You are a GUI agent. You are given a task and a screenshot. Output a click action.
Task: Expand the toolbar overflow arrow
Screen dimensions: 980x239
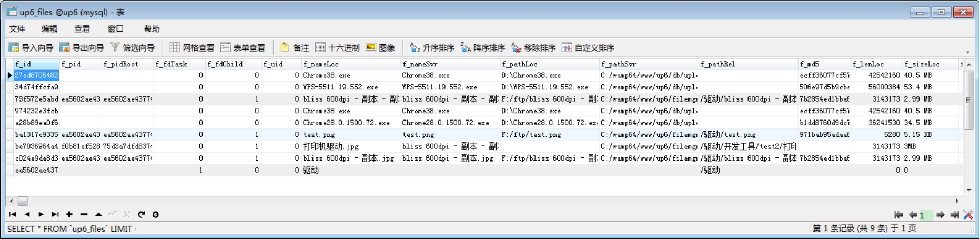click(968, 52)
